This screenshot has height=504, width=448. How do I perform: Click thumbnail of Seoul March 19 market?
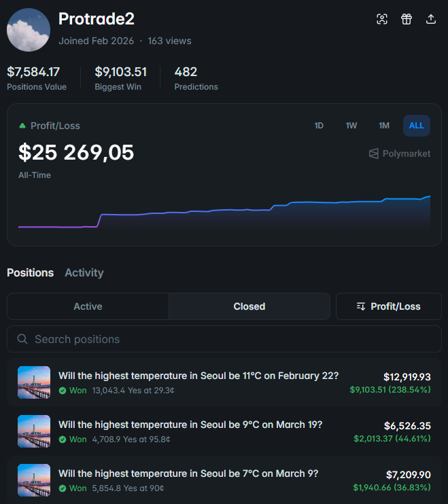point(34,431)
